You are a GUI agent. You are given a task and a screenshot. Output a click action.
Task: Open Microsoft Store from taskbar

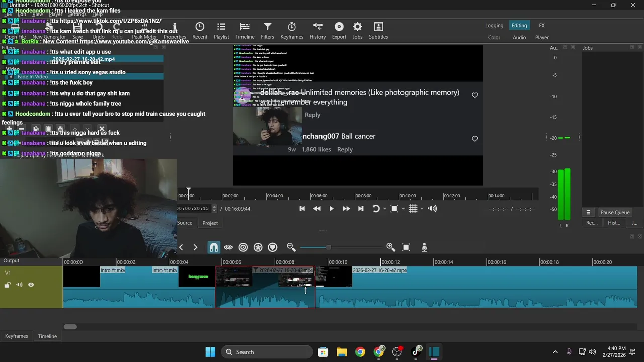pyautogui.click(x=323, y=352)
